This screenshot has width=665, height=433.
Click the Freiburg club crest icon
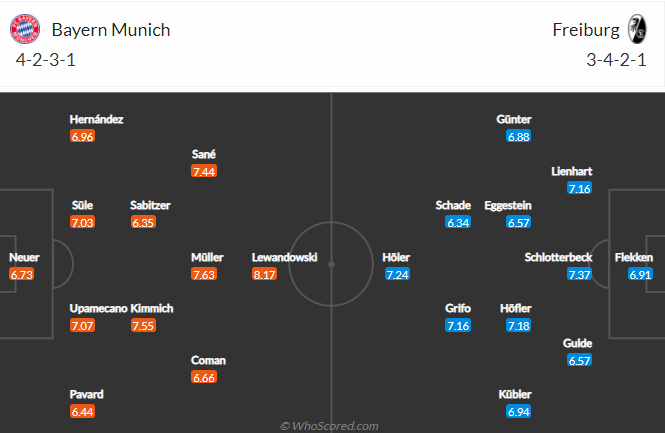[637, 29]
